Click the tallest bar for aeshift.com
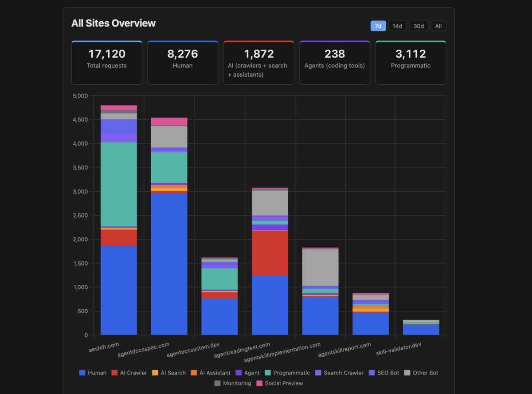 click(119, 222)
